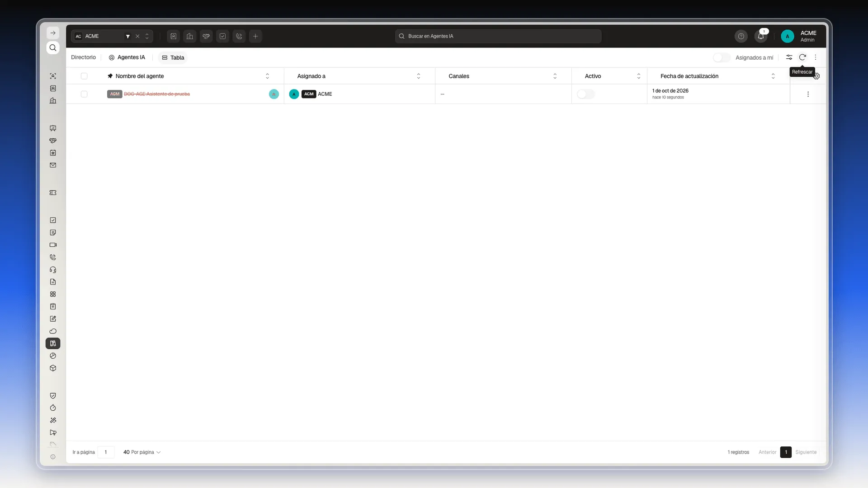Open the ACME workspace switcher arrows
This screenshot has width=868, height=488.
147,36
